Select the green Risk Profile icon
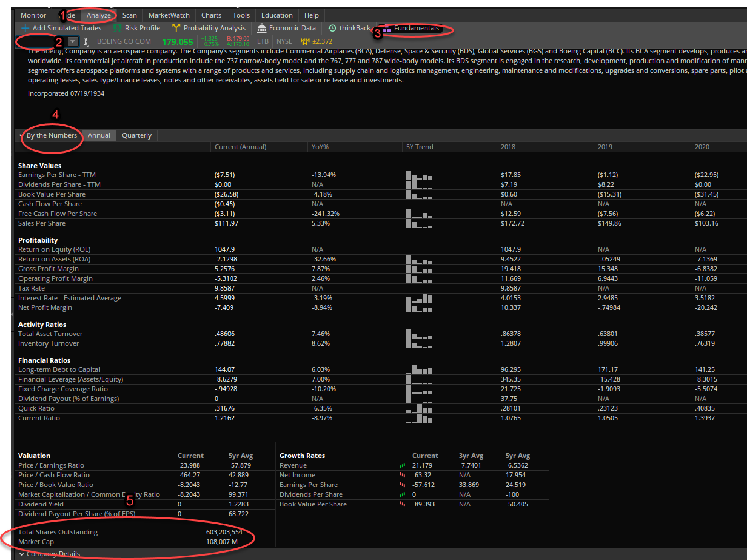Viewport: 747px width, 560px height. click(x=118, y=28)
